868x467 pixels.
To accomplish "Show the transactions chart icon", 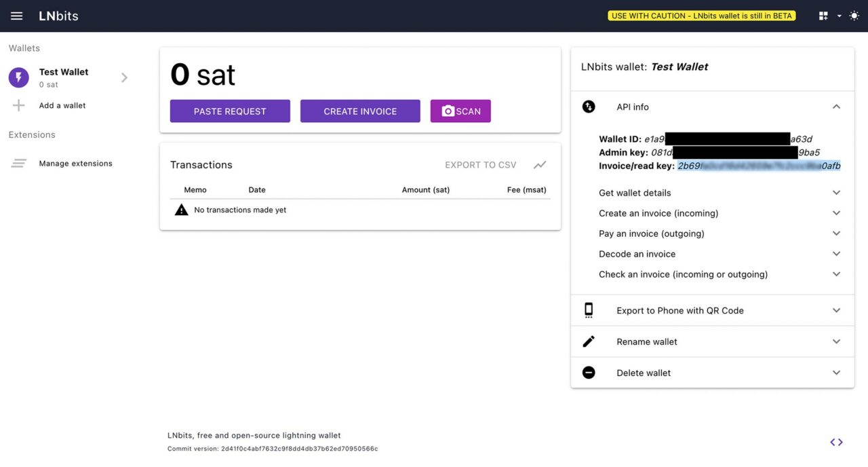I will [540, 165].
